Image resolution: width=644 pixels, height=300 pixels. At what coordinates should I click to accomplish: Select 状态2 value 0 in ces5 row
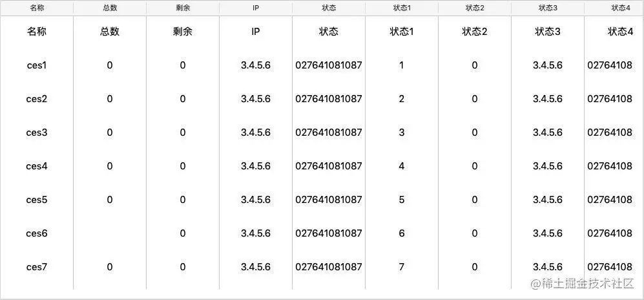tap(475, 200)
